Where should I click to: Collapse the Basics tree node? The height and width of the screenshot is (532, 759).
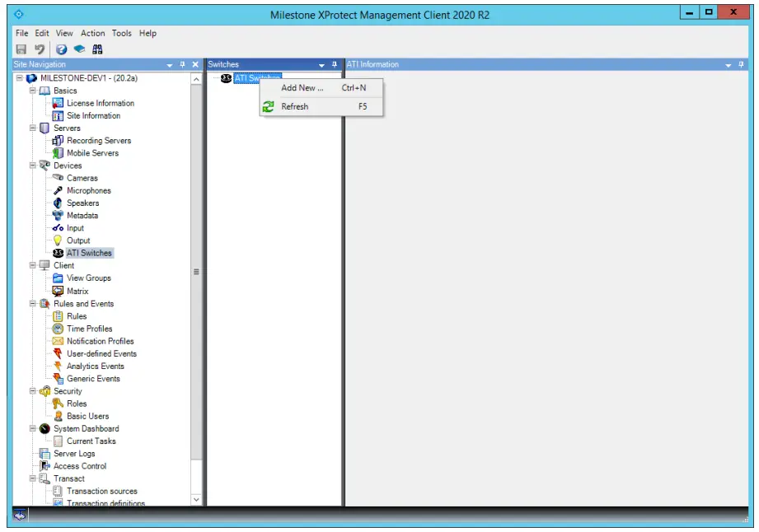32,91
